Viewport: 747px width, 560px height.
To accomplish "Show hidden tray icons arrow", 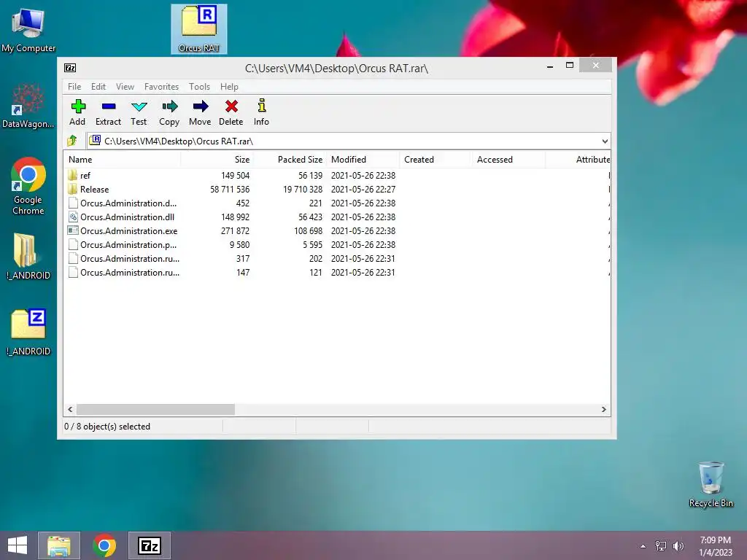I will point(643,546).
